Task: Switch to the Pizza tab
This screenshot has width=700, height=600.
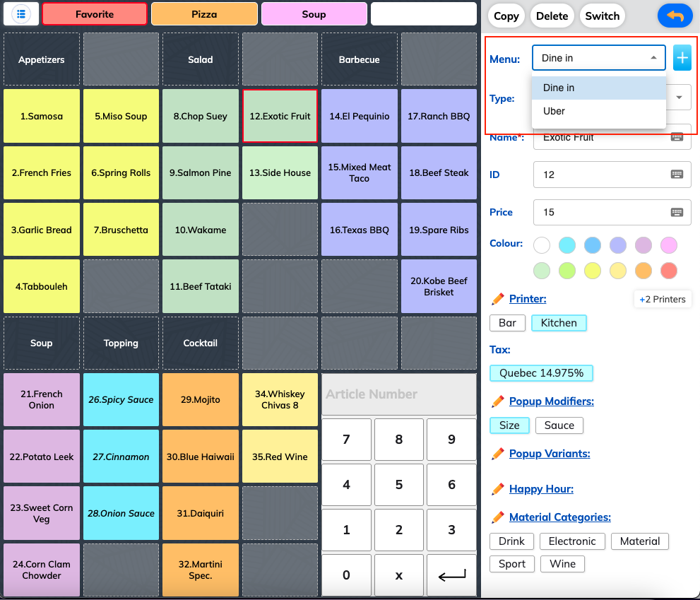Action: [x=204, y=14]
